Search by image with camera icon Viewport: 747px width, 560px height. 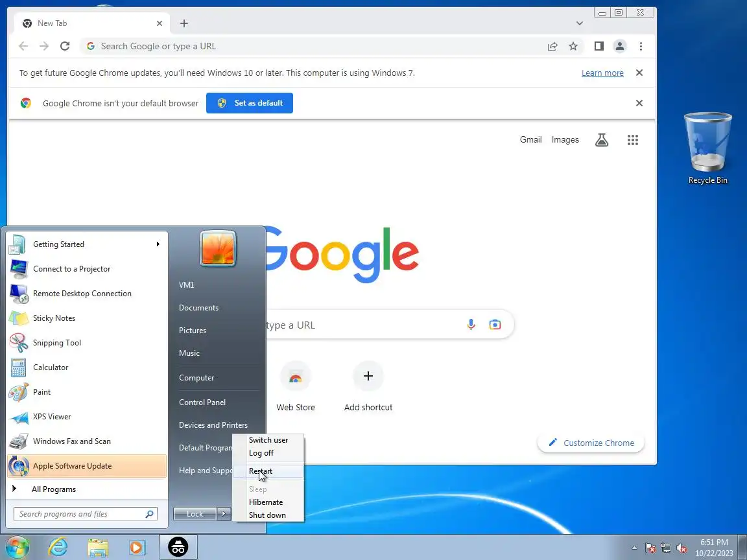[495, 325]
